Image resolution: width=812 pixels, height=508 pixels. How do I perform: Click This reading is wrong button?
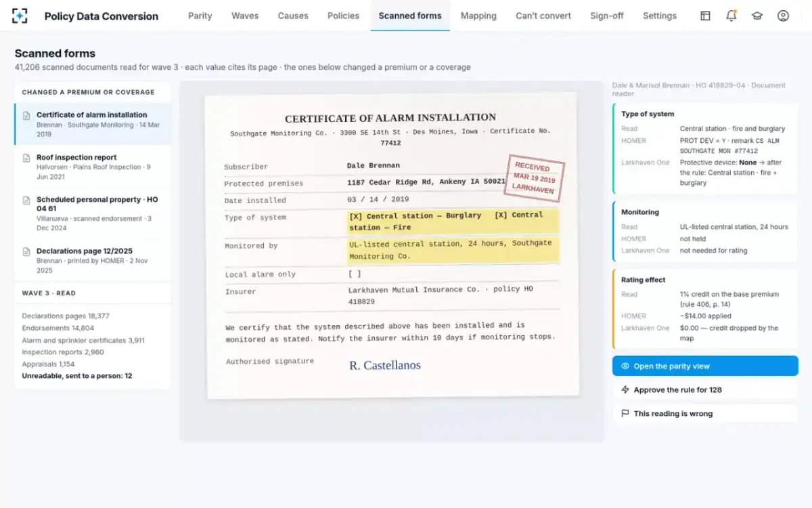click(705, 413)
